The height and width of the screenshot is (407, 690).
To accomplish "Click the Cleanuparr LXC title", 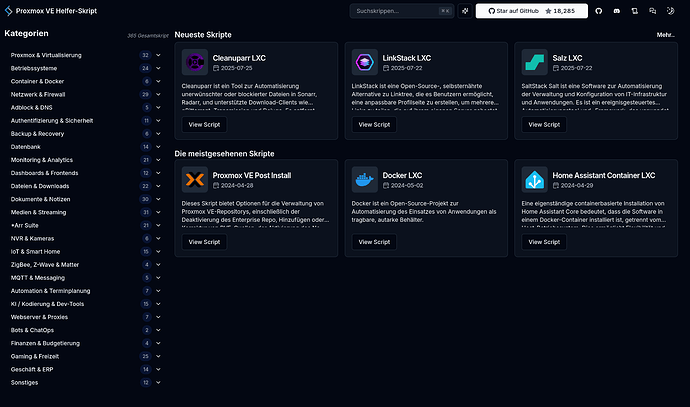I will (239, 58).
